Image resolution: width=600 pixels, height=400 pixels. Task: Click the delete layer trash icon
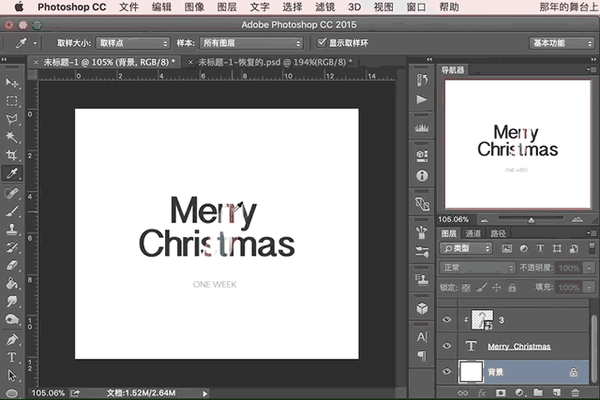point(575,392)
